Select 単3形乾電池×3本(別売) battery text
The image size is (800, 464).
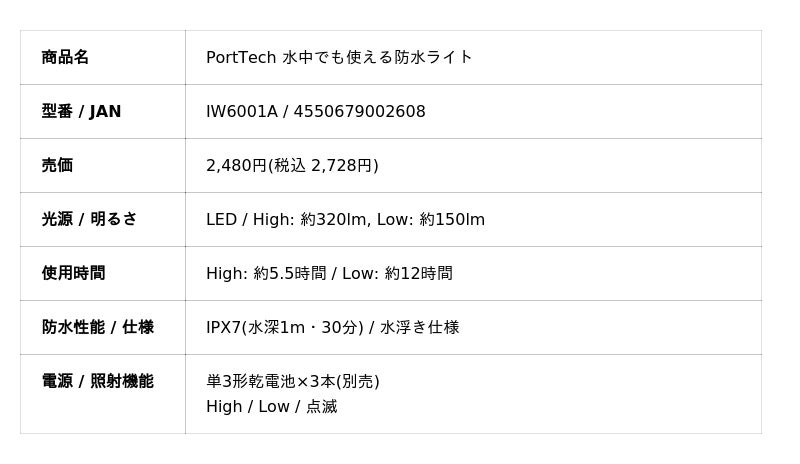(x=293, y=381)
